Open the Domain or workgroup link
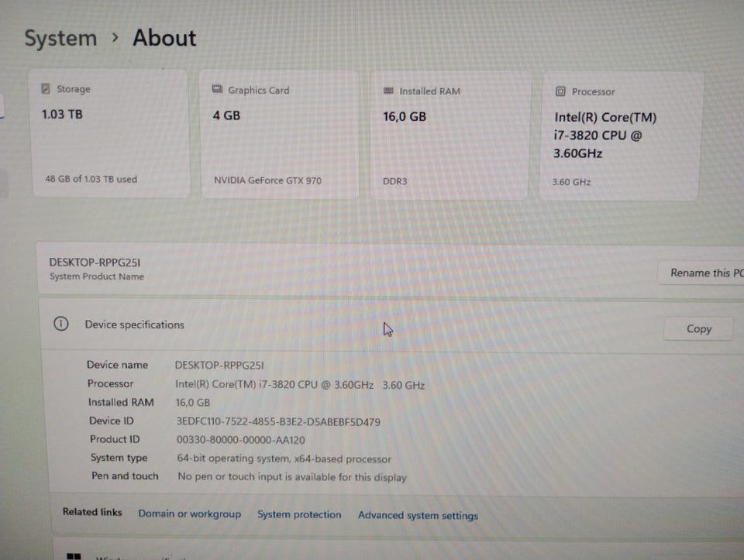This screenshot has height=560, width=744. (189, 514)
